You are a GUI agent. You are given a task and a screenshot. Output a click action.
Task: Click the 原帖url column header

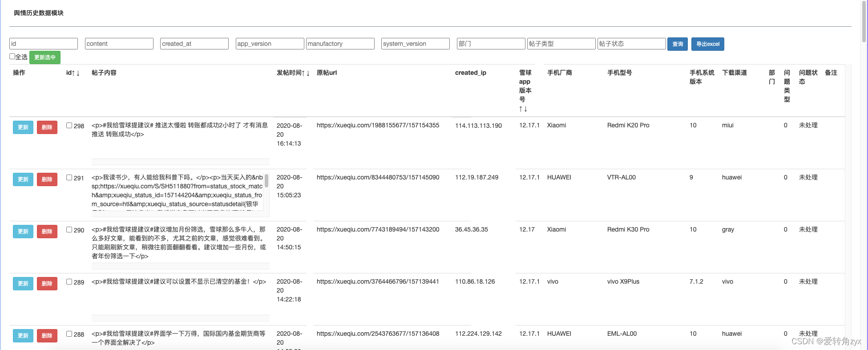[x=327, y=73]
